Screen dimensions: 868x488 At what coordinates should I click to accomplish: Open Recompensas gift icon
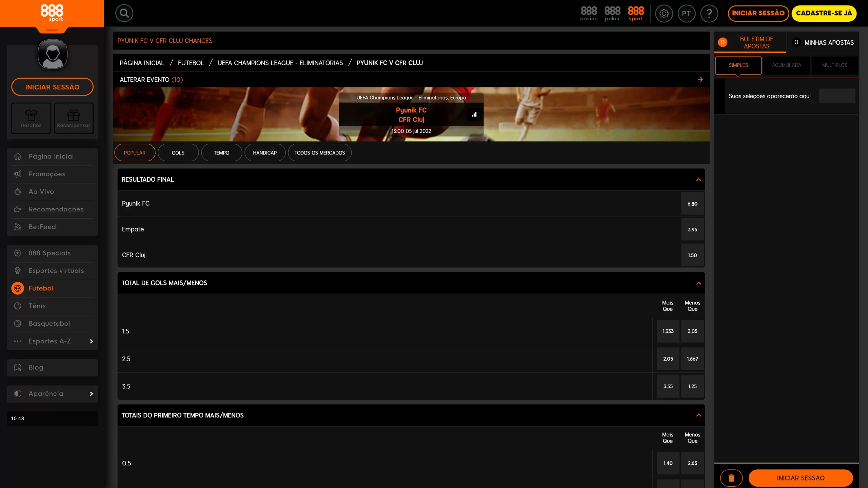(74, 118)
